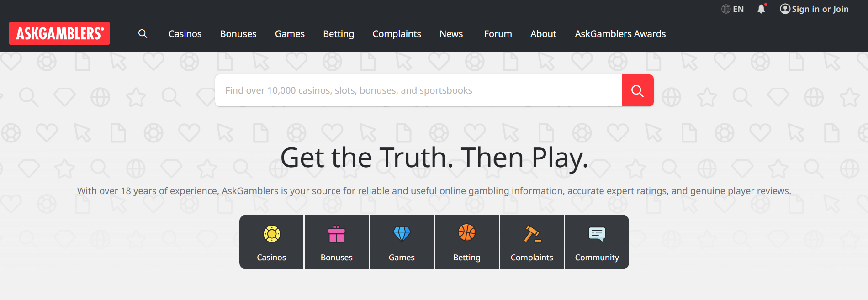Click the AskGamblers logo
Screen dimensions: 868x300
pos(59,33)
